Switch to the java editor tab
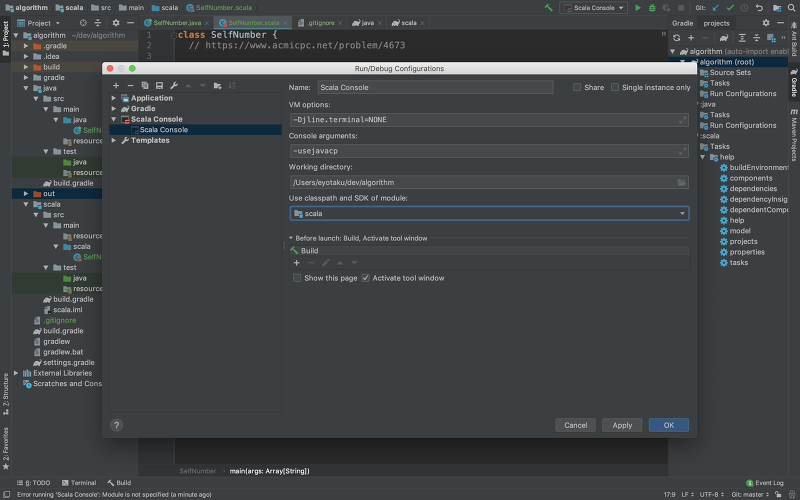The image size is (800, 500). (x=367, y=23)
